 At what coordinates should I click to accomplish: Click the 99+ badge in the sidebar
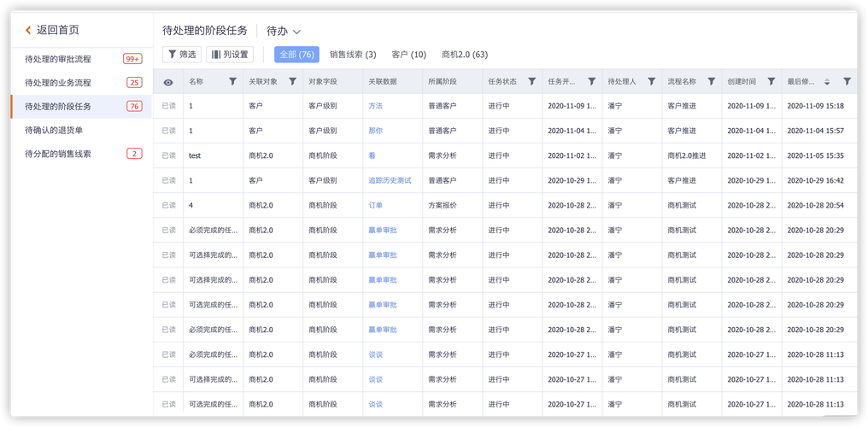(x=133, y=59)
